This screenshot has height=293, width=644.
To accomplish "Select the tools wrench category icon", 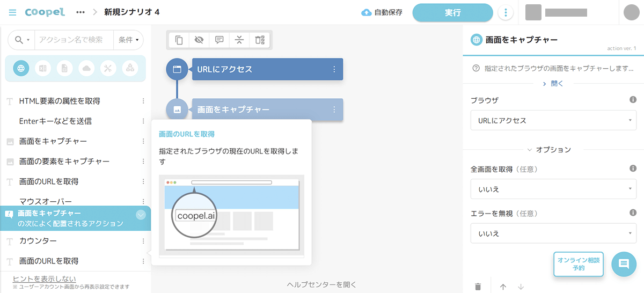I will coord(107,68).
